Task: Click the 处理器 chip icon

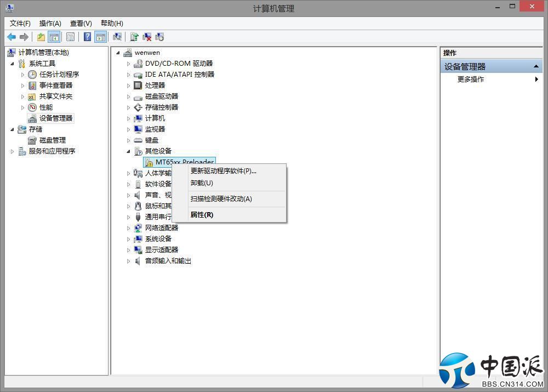Action: 138,86
